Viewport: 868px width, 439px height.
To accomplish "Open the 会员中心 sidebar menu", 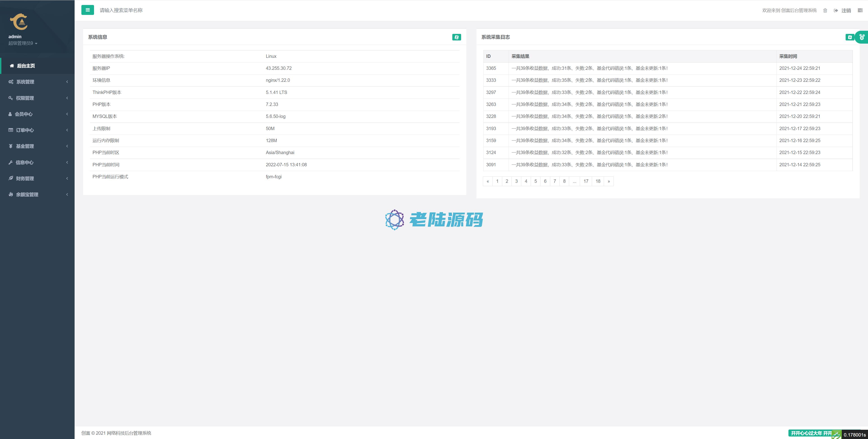I will tap(24, 114).
